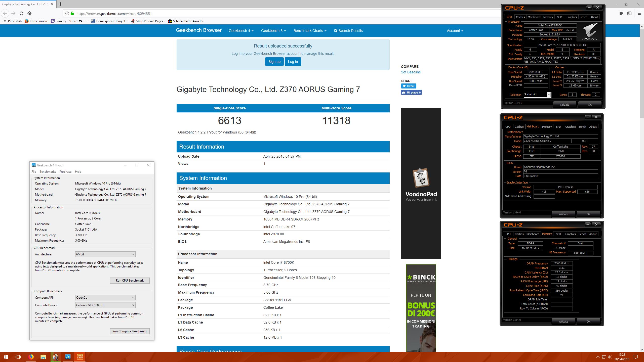Image resolution: width=644 pixels, height=362 pixels.
Task: Open the VoodooPad advertisement
Action: pyautogui.click(x=421, y=184)
